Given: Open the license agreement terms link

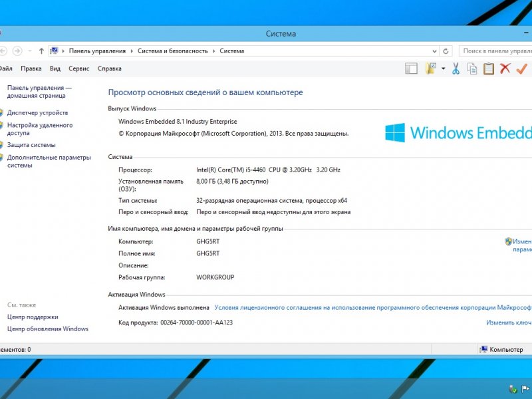Looking at the screenshot, I should 373,308.
